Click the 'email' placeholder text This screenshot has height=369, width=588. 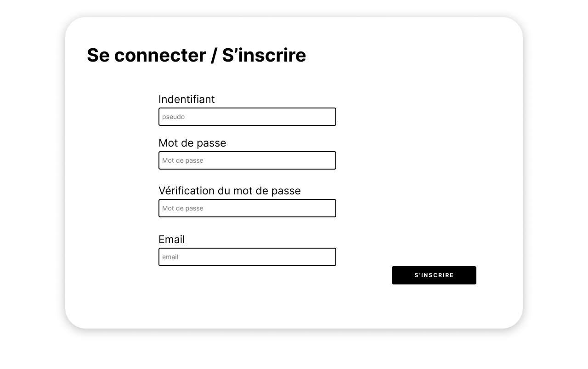point(170,257)
